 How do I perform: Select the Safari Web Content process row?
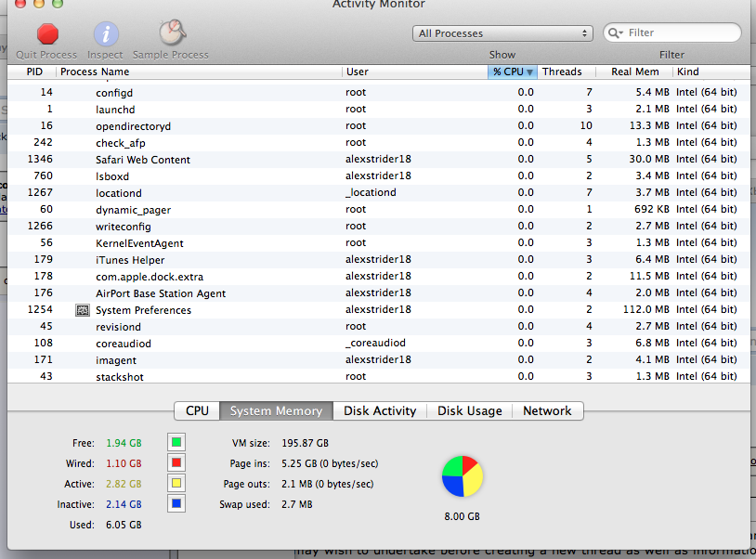[x=379, y=160]
